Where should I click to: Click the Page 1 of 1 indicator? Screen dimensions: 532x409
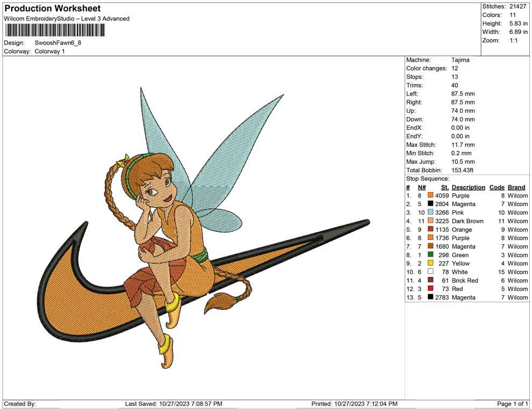point(513,404)
